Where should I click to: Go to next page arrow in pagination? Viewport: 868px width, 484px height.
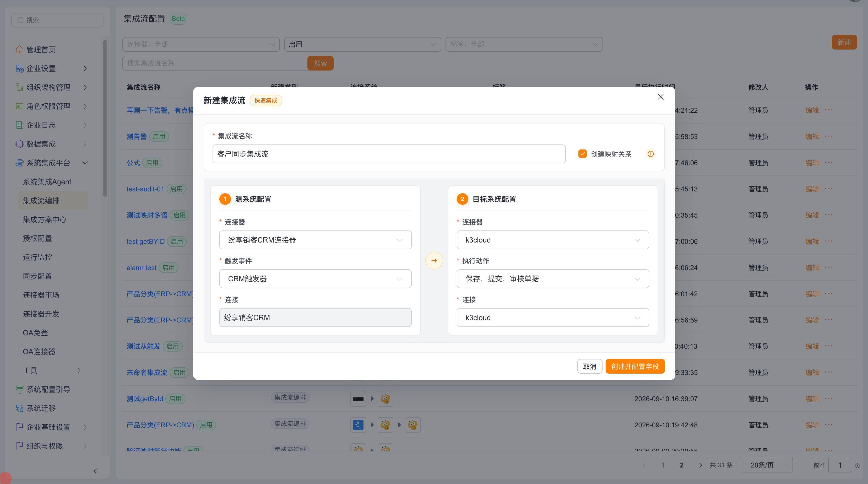pos(701,465)
